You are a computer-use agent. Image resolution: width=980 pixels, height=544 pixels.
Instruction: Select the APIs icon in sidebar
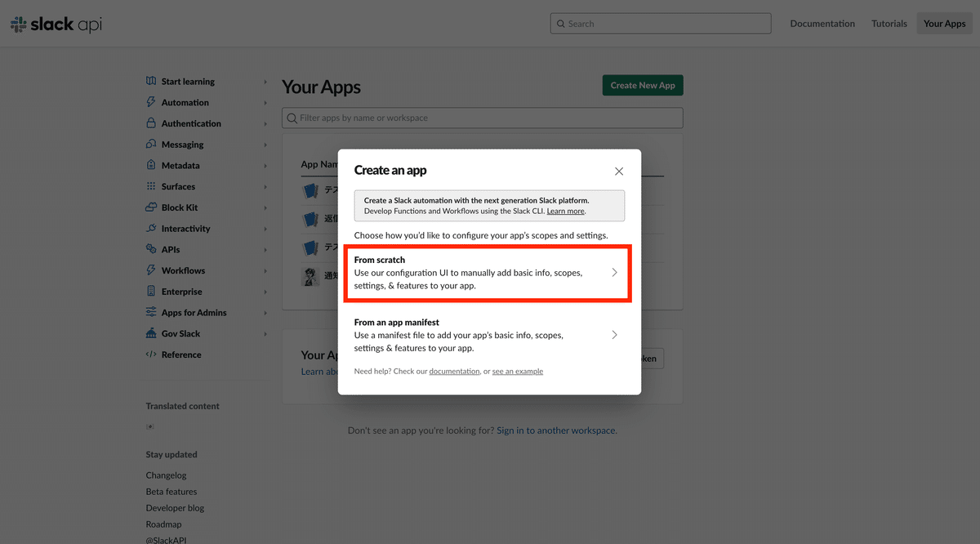pyautogui.click(x=151, y=249)
